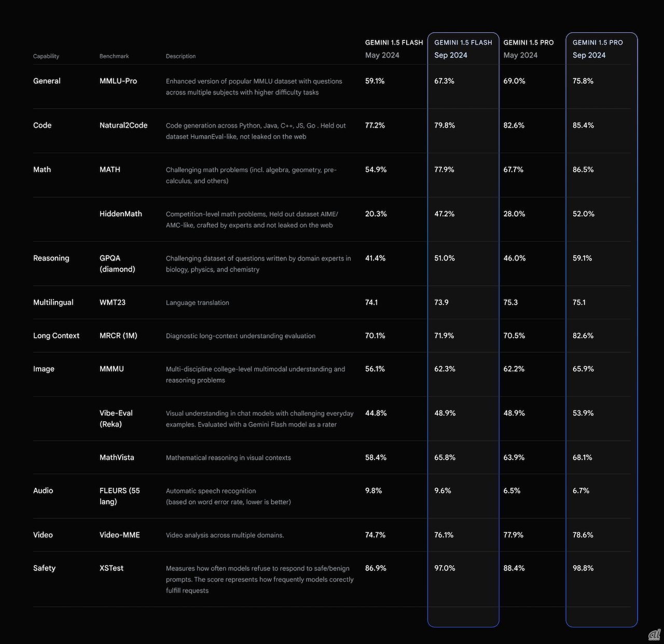This screenshot has height=644, width=664.
Task: Click the 'Challenging math problems' description
Action: click(251, 175)
